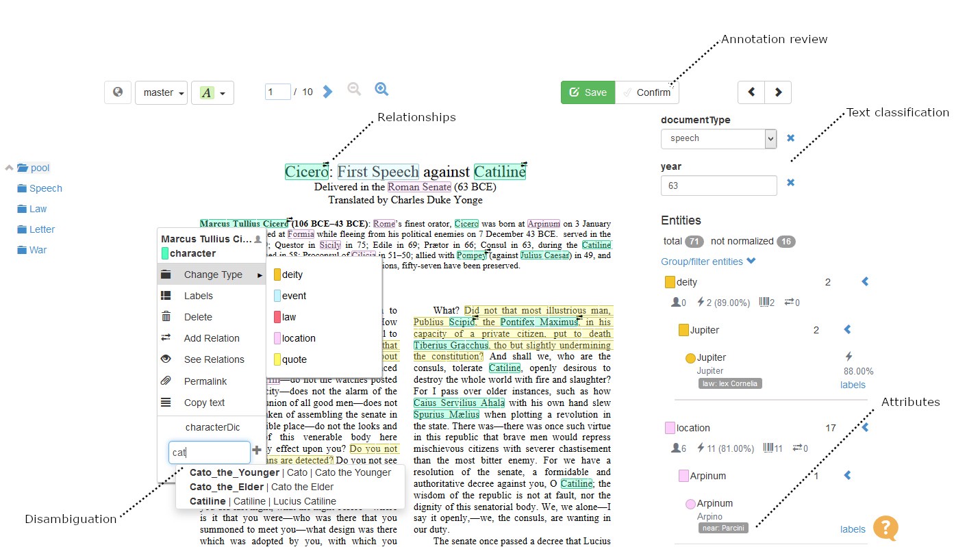
Task: Click the year input field
Action: pyautogui.click(x=718, y=186)
